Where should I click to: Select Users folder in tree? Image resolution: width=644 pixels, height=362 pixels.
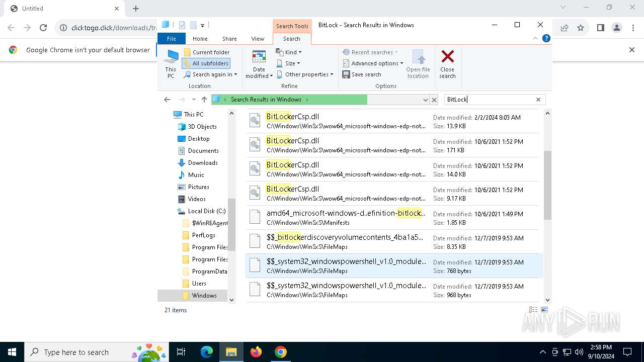click(x=199, y=284)
